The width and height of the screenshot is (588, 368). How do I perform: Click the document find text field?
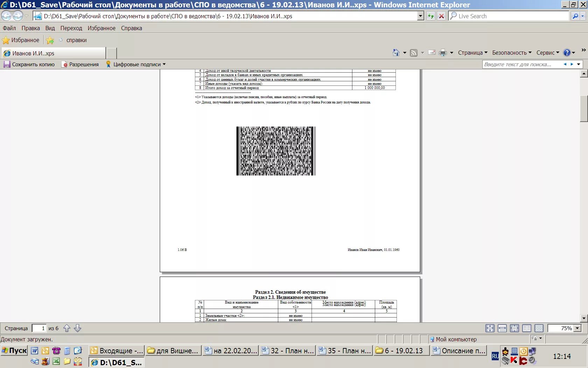pyautogui.click(x=522, y=64)
